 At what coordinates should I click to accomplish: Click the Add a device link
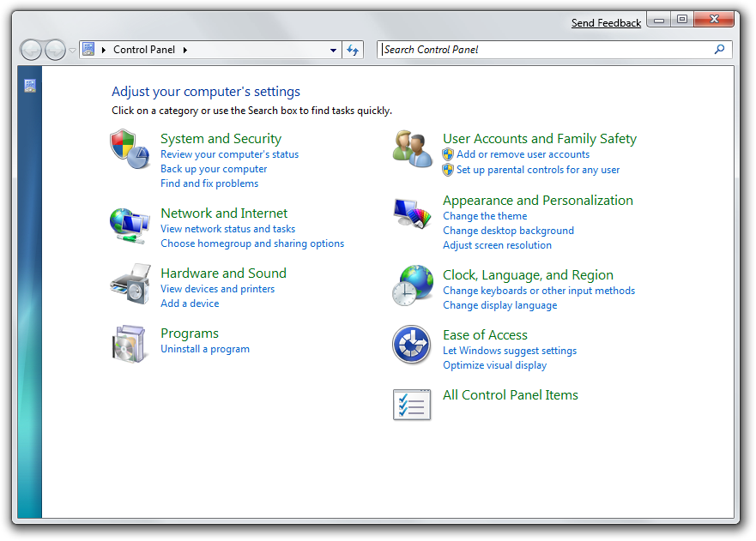[190, 304]
